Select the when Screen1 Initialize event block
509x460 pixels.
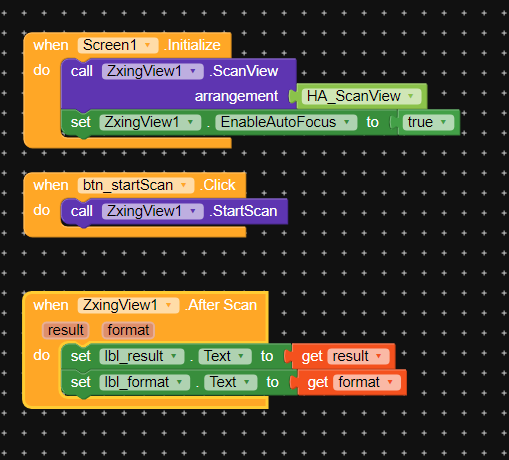128,45
